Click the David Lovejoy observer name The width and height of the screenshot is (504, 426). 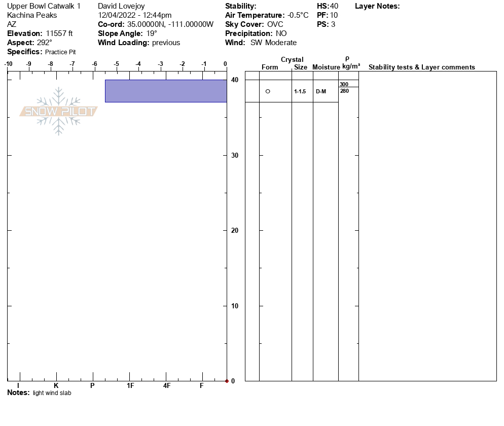121,6
